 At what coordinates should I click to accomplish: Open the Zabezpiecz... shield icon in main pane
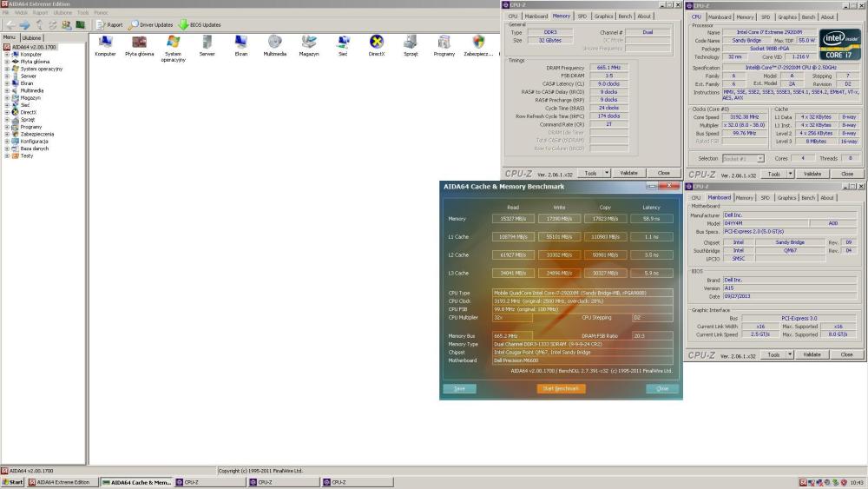point(478,45)
